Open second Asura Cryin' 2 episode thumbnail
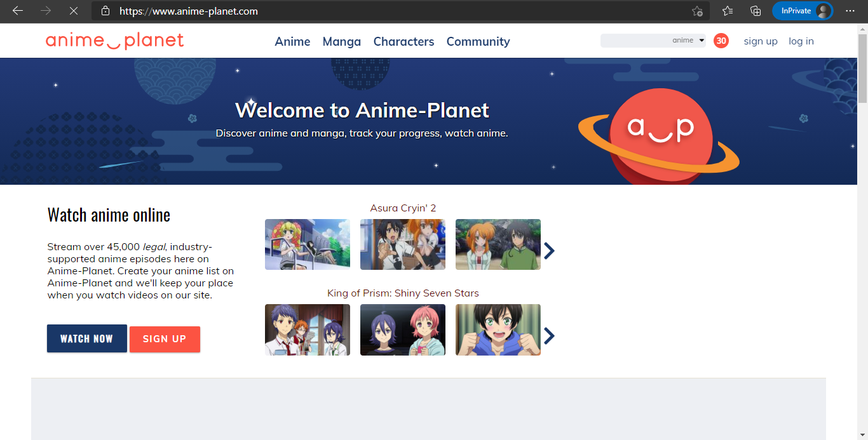This screenshot has height=440, width=868. coord(403,244)
